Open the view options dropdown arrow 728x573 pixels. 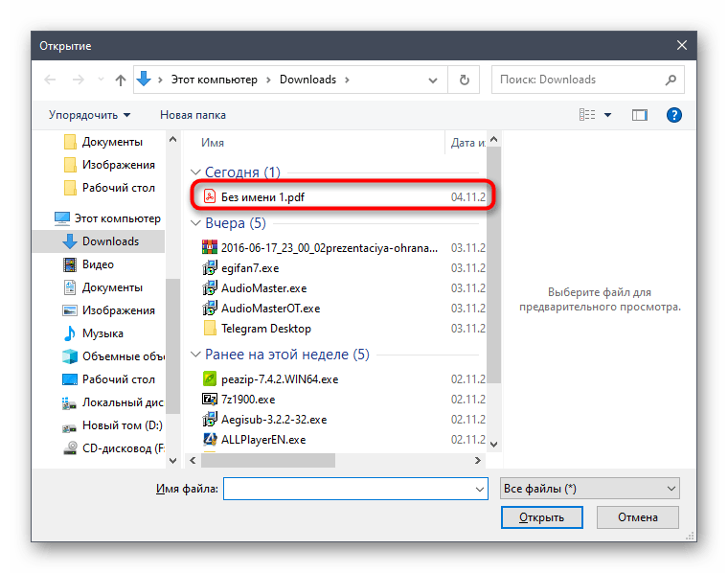(x=607, y=115)
